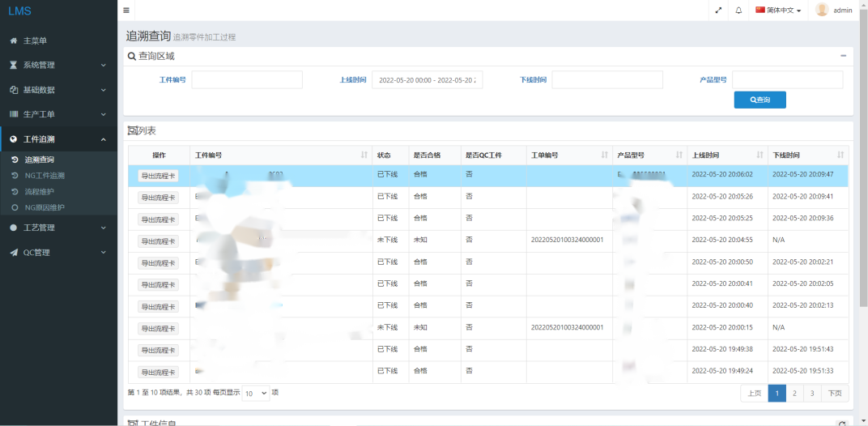This screenshot has height=426, width=868.
Task: Sort by 下线时间 column sort icon
Action: (840, 155)
